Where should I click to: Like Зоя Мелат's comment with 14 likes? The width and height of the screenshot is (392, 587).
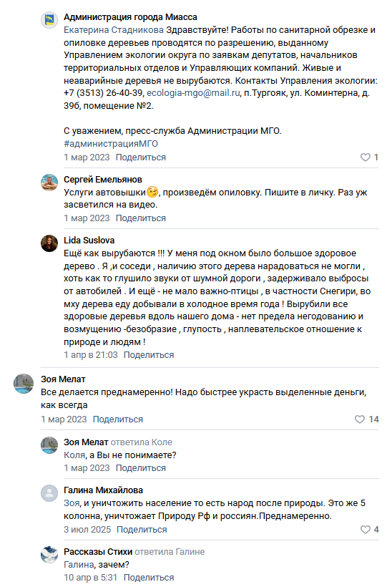click(360, 419)
